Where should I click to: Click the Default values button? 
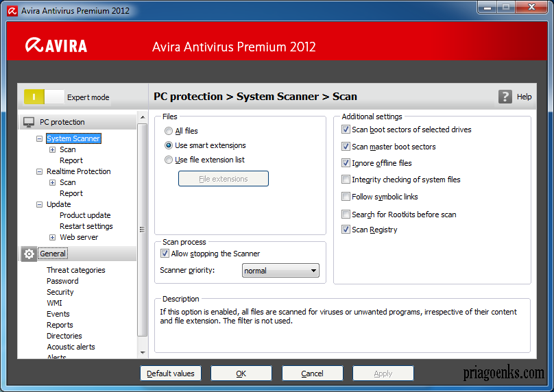coord(171,373)
